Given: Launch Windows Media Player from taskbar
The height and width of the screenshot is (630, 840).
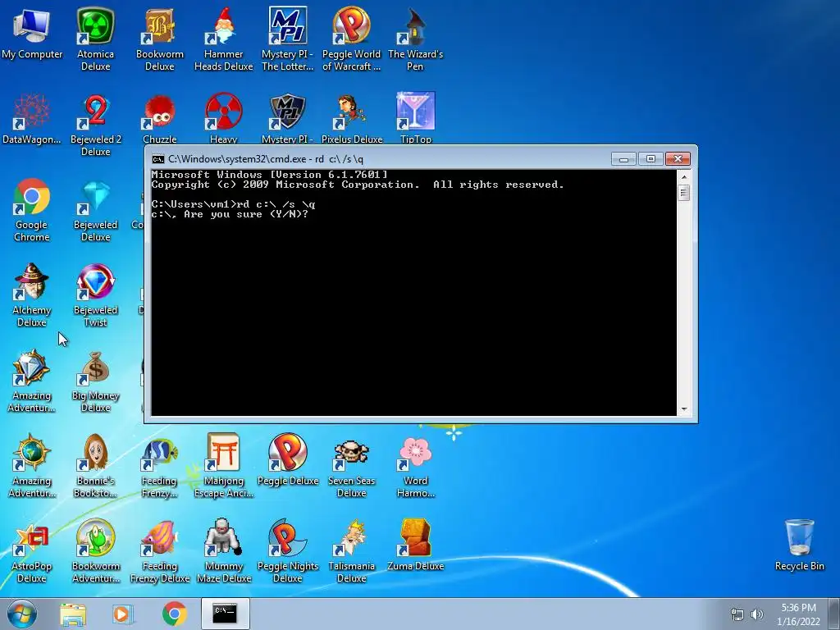Looking at the screenshot, I should tap(123, 614).
